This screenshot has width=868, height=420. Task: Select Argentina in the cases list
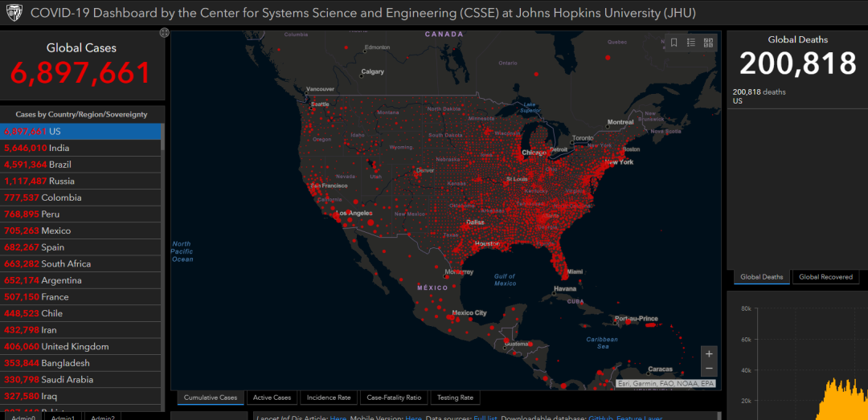click(80, 280)
